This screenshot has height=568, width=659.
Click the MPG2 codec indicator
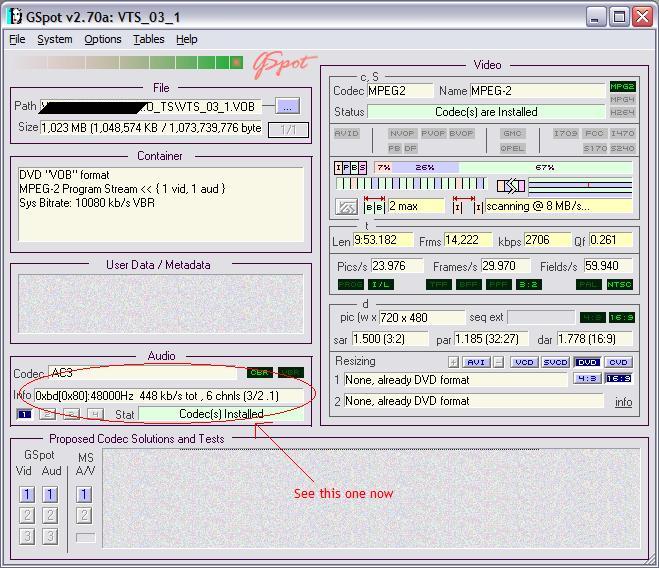(x=622, y=87)
